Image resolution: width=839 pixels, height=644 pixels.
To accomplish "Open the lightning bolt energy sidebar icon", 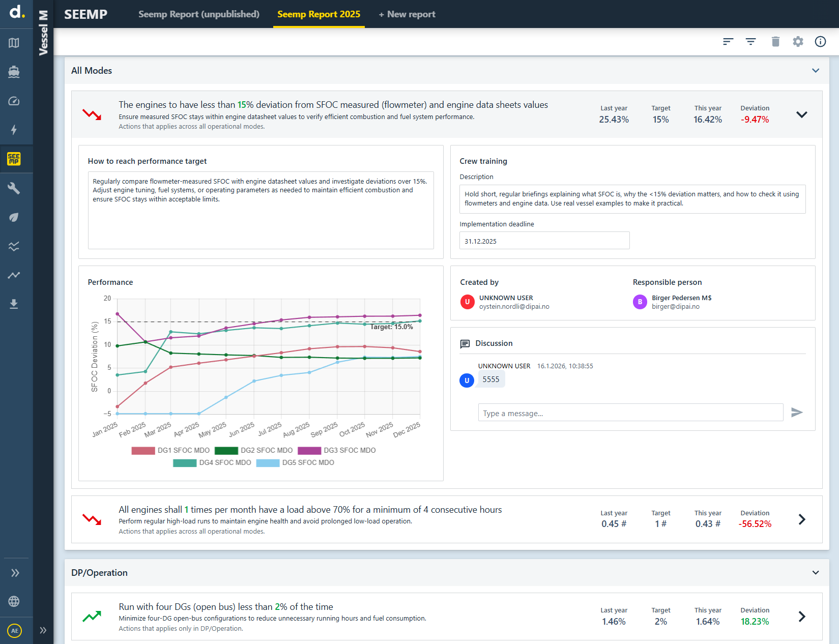I will pyautogui.click(x=14, y=130).
